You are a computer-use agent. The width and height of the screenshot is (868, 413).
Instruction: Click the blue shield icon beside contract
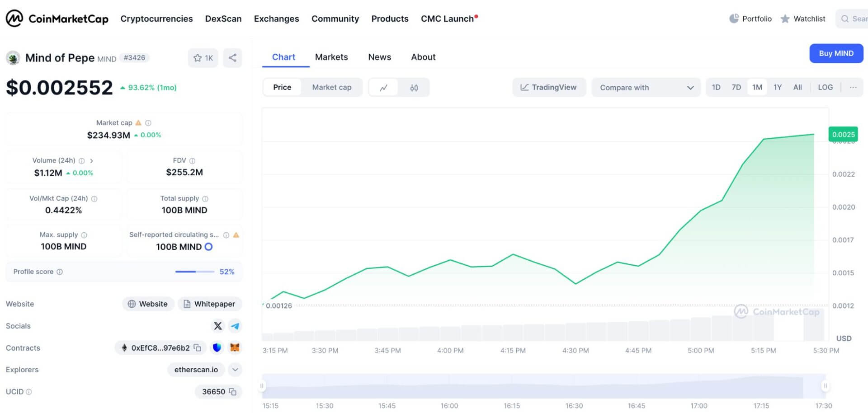point(217,347)
